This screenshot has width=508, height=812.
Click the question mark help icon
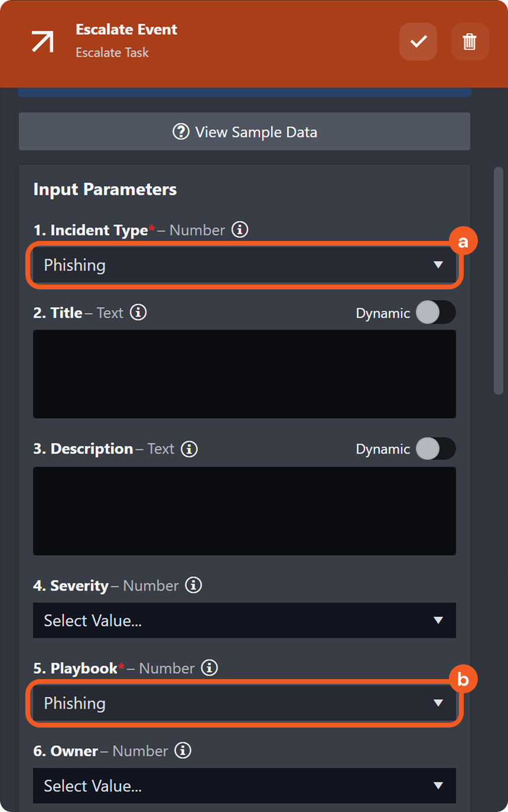(181, 132)
